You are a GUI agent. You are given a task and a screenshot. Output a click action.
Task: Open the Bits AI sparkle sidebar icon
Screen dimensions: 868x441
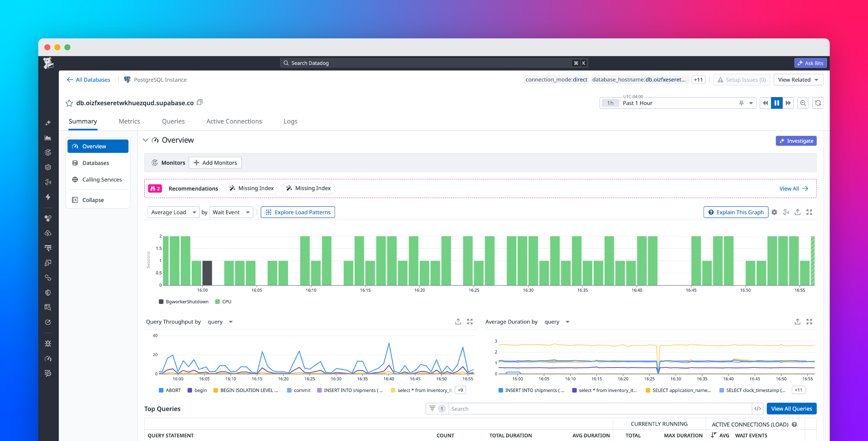tap(48, 123)
